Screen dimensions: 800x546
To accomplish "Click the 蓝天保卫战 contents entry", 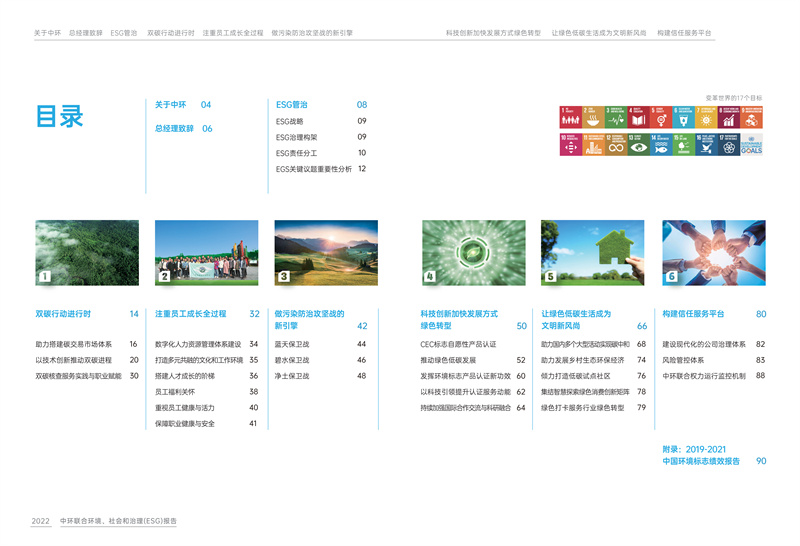I will pos(292,344).
